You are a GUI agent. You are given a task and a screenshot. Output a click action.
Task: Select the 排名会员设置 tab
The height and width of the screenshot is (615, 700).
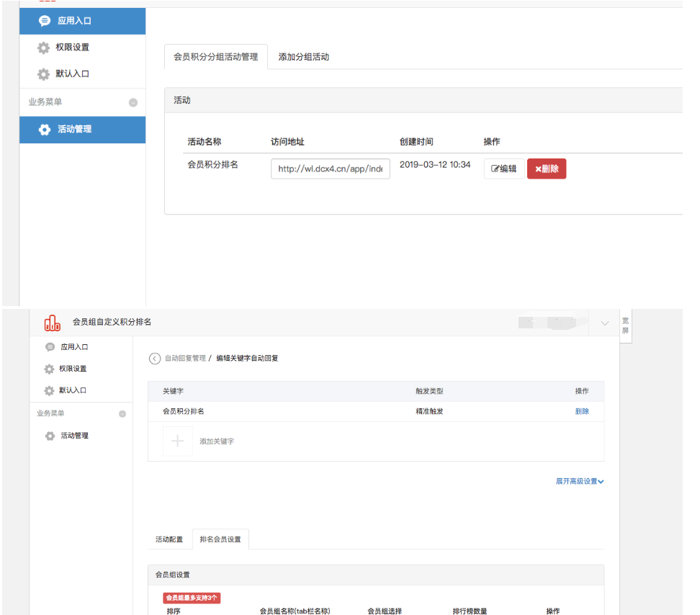220,539
